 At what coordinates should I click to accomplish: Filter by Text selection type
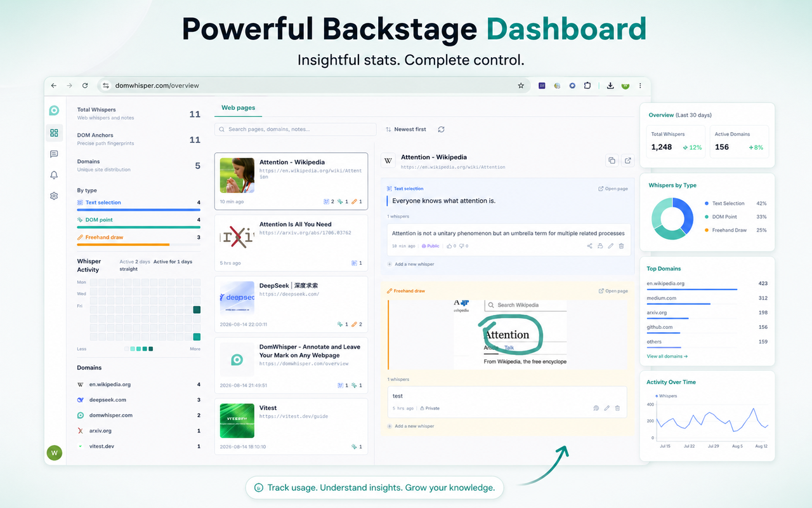point(138,204)
